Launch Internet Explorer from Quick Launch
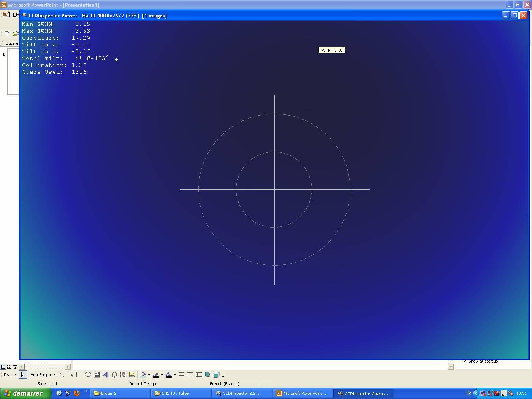The height and width of the screenshot is (399, 532). click(x=59, y=393)
